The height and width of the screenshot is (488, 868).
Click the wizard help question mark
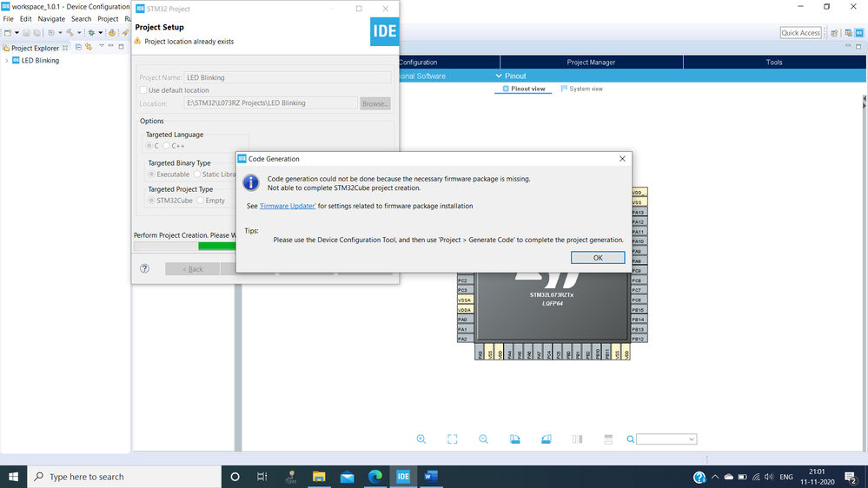click(x=144, y=268)
